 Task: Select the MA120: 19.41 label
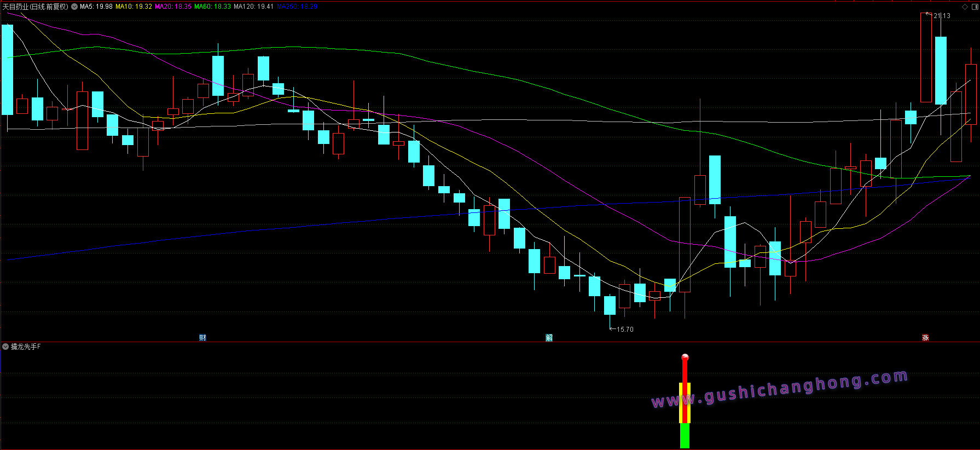point(253,7)
